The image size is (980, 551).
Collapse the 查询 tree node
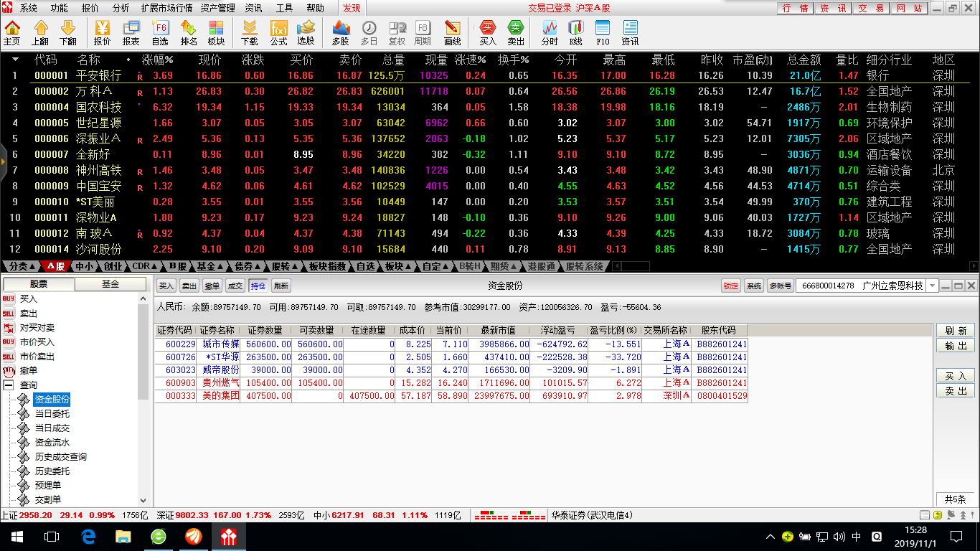click(9, 385)
